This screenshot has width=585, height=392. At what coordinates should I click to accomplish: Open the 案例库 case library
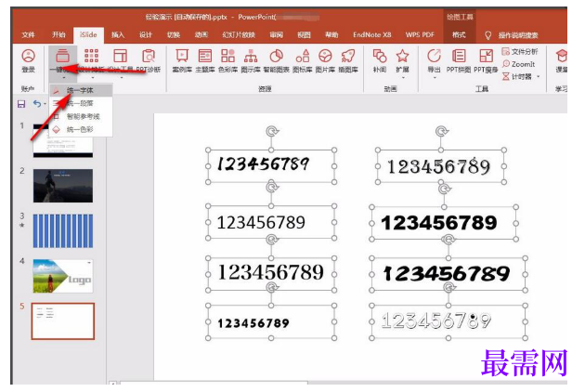click(x=182, y=60)
